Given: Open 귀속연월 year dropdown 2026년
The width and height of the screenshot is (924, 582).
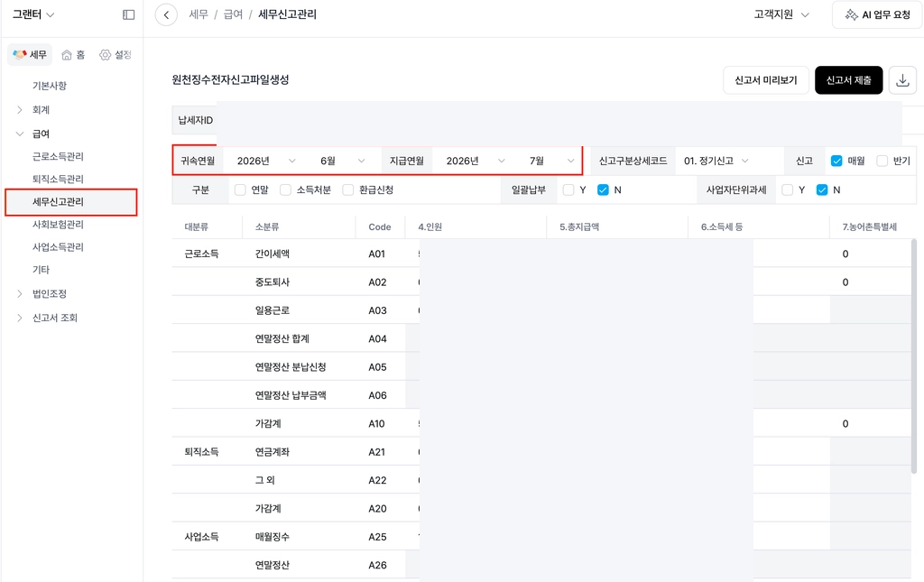Looking at the screenshot, I should [x=266, y=161].
